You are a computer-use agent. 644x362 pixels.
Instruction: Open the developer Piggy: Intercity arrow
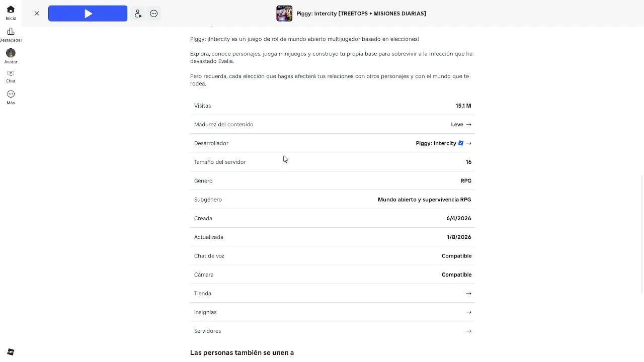(x=468, y=143)
